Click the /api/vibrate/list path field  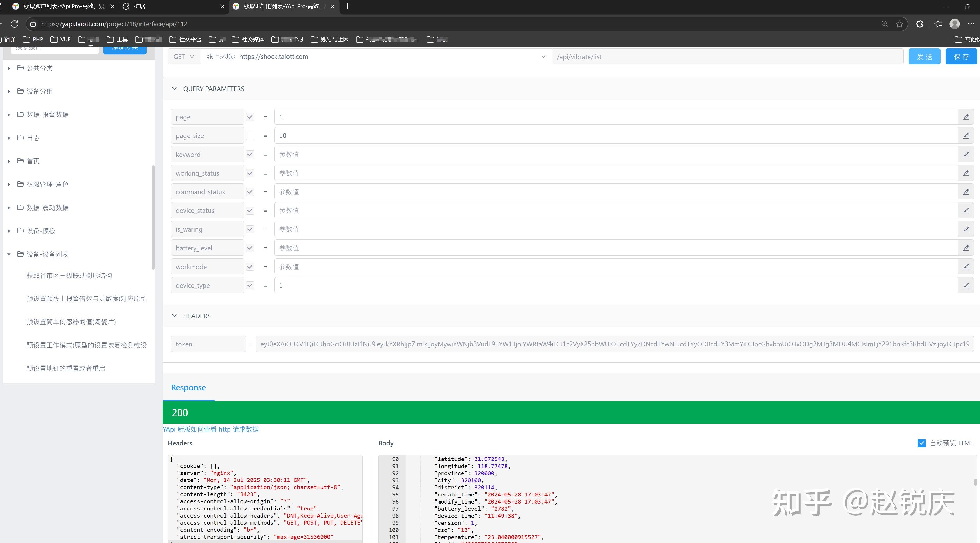[728, 57]
